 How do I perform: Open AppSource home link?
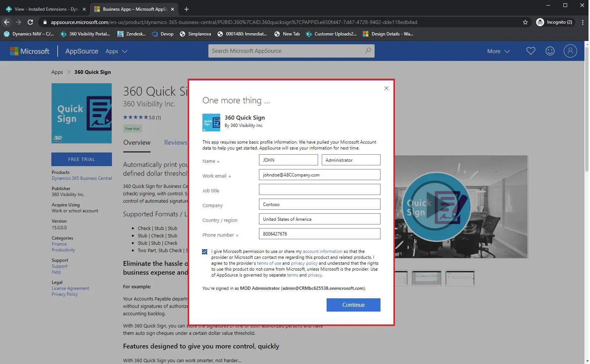82,51
